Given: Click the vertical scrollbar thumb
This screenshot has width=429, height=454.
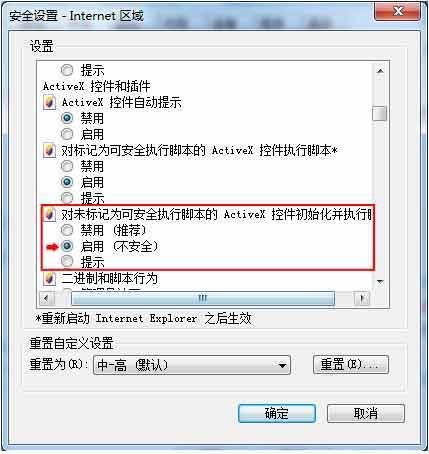Looking at the screenshot, I should pos(379,113).
